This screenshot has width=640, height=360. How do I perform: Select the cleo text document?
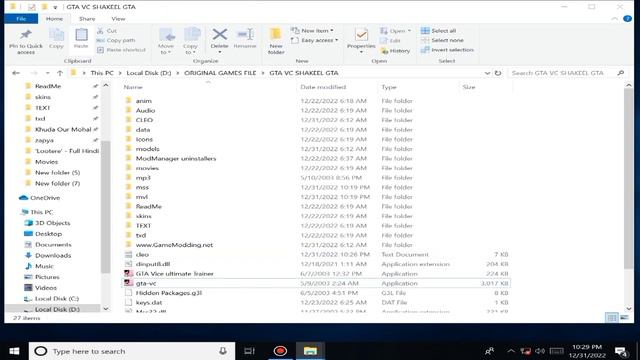click(142, 255)
